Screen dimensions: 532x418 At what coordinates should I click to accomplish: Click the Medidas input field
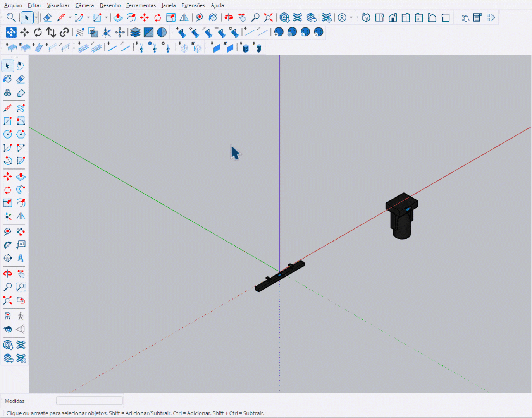pyautogui.click(x=90, y=401)
